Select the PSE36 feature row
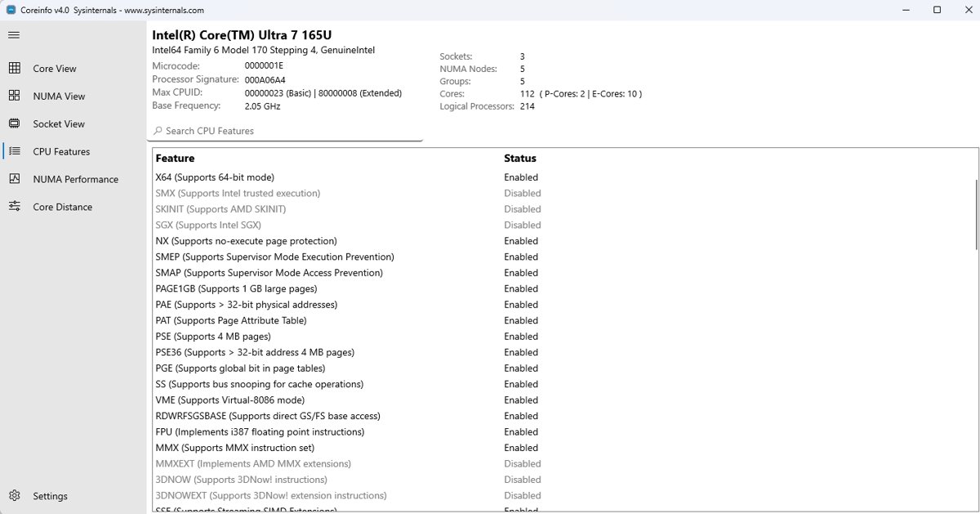 [563, 353]
